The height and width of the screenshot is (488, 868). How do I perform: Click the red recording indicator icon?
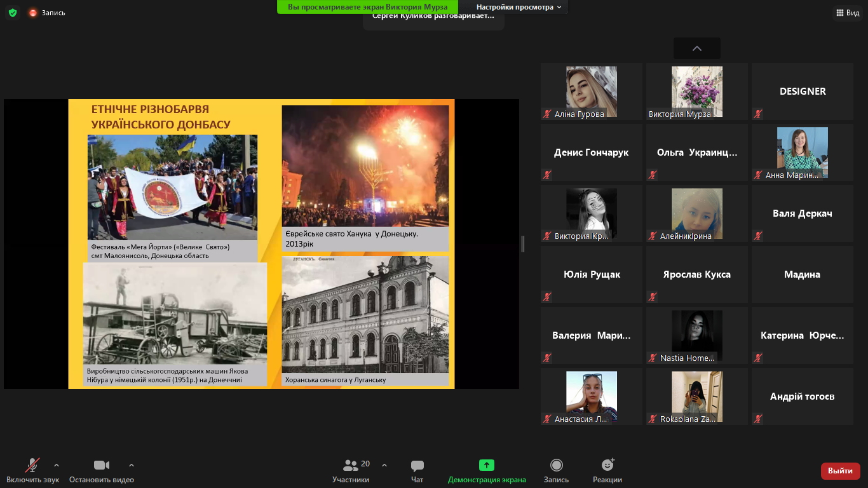pos(33,13)
